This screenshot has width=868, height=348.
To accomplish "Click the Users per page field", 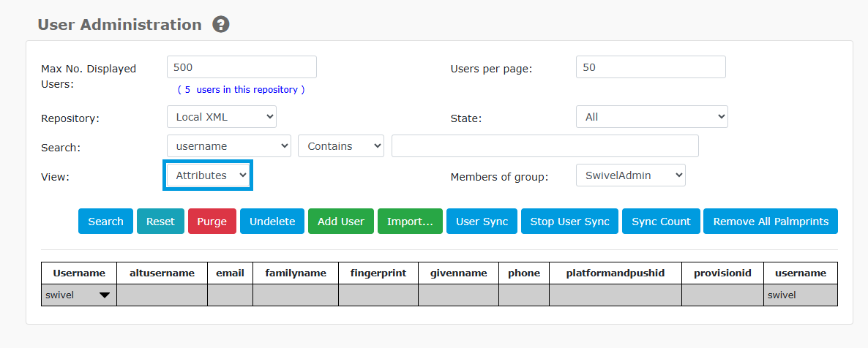I will (x=651, y=67).
